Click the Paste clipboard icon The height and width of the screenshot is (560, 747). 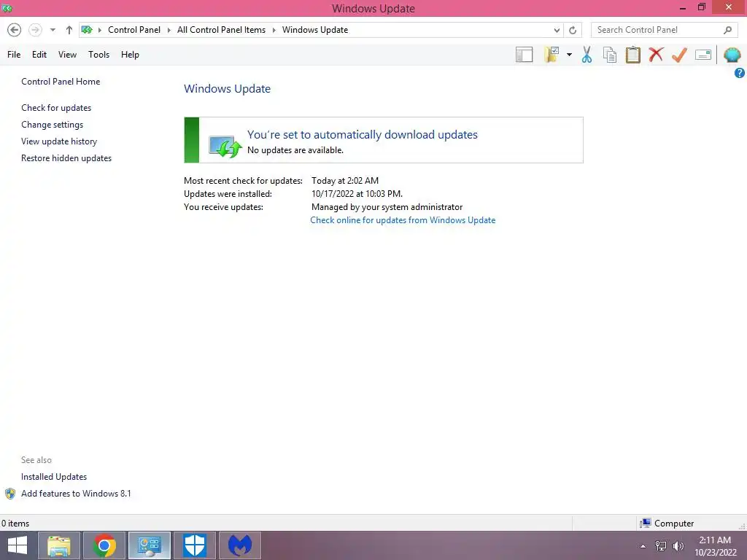(x=632, y=55)
